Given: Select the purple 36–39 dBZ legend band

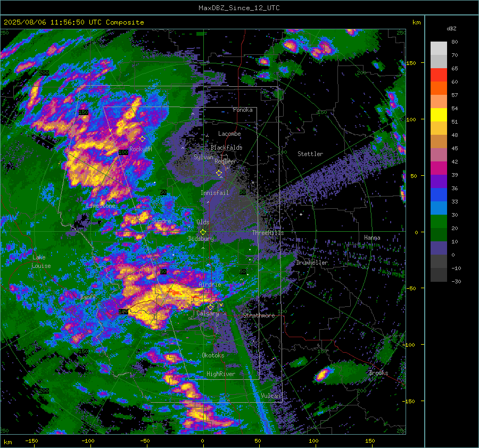Looking at the screenshot, I should click(439, 182).
